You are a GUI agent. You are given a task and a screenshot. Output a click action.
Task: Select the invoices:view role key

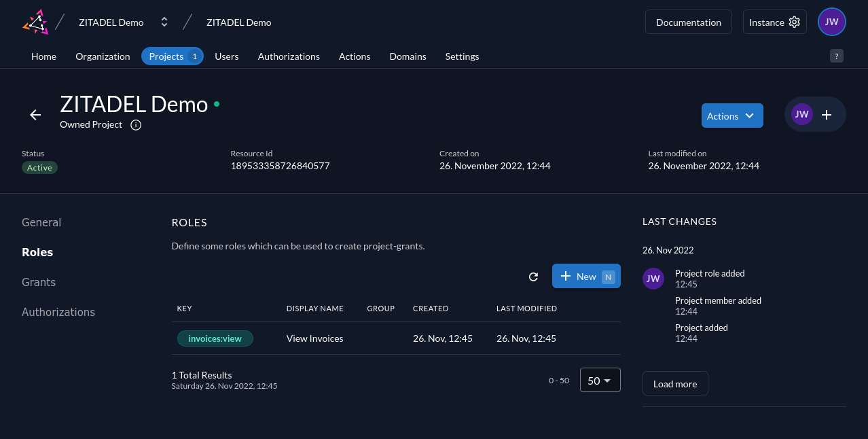pos(215,338)
